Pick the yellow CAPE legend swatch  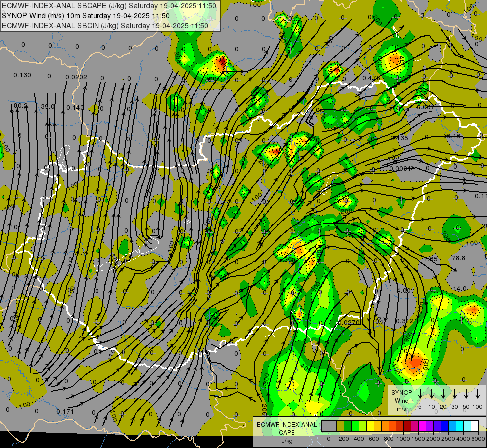point(370,426)
